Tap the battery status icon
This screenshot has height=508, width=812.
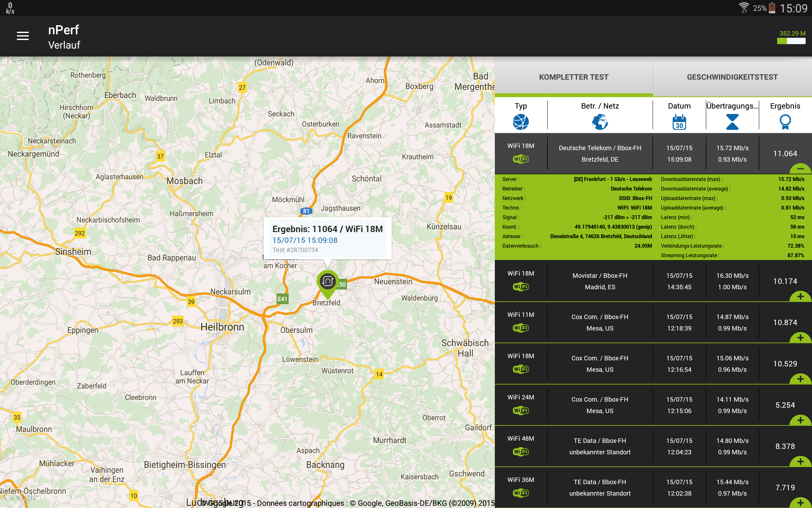pos(772,8)
